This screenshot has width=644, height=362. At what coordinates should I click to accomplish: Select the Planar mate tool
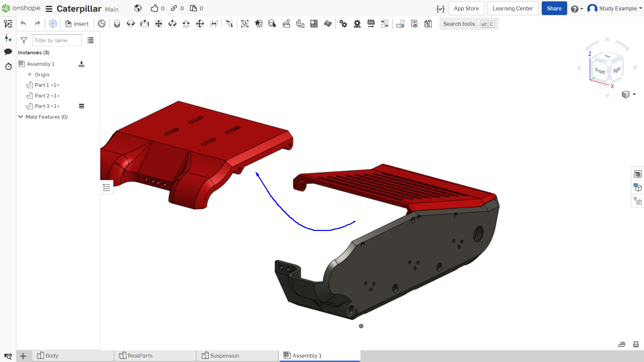(x=159, y=24)
